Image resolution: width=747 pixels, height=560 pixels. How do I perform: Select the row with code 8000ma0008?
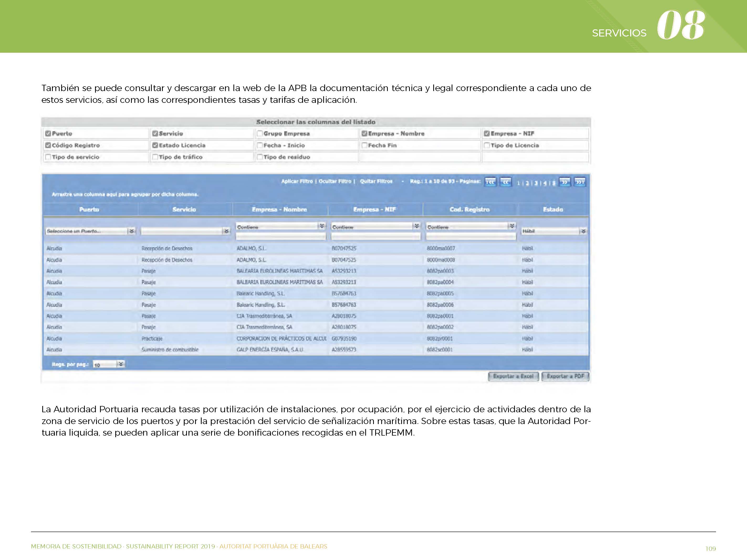point(316,260)
